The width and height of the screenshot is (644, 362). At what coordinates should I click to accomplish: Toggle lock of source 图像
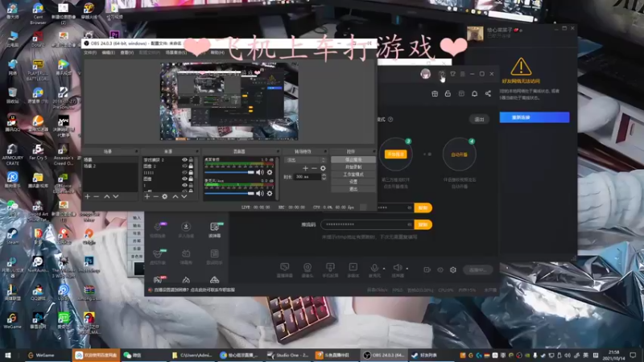191,179
